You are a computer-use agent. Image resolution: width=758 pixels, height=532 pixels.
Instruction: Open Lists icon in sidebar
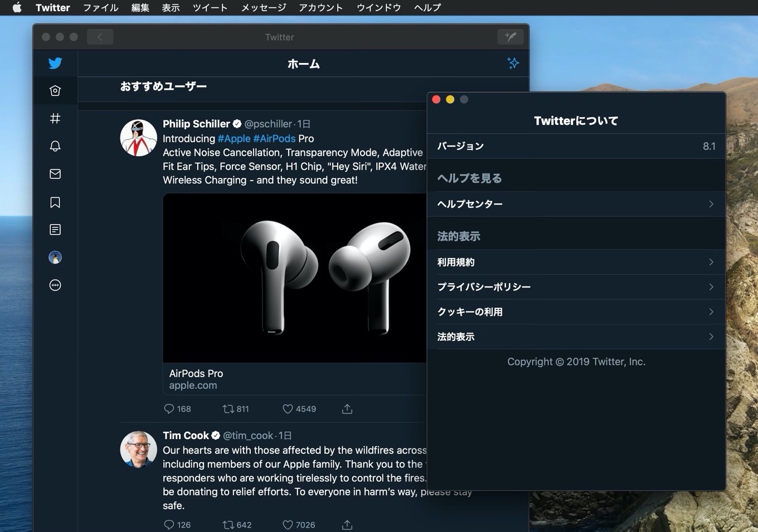coord(55,230)
